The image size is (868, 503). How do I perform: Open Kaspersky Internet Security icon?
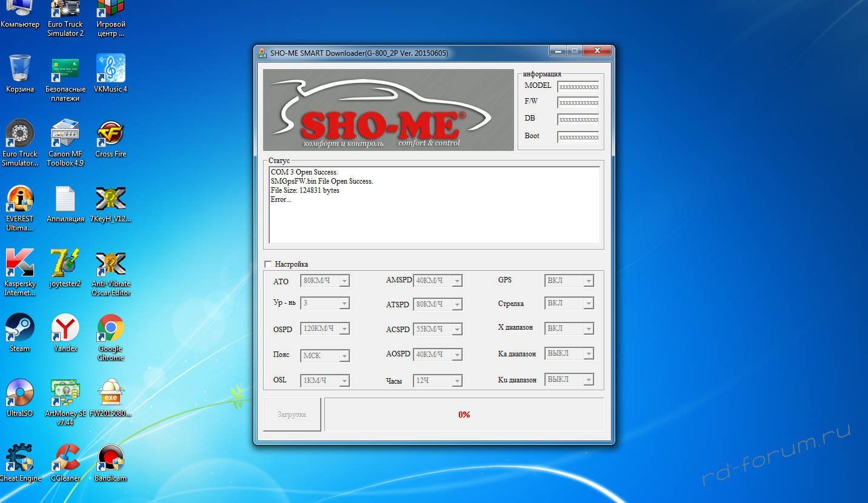click(20, 273)
